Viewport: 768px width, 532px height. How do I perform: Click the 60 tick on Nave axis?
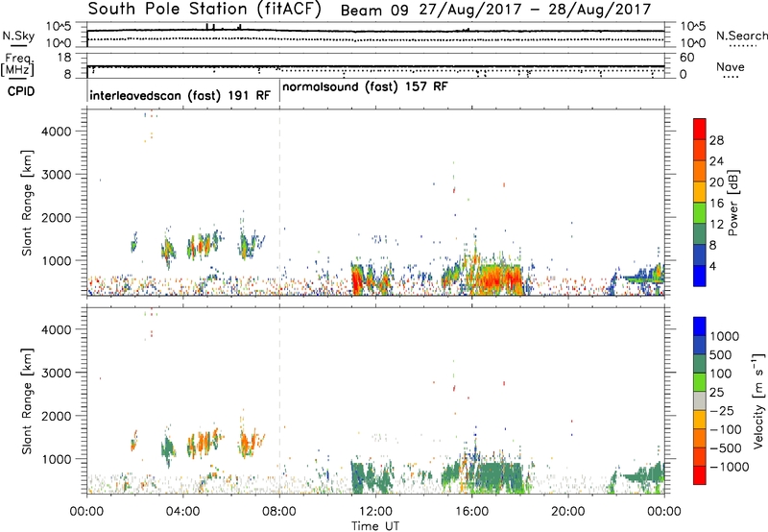687,58
